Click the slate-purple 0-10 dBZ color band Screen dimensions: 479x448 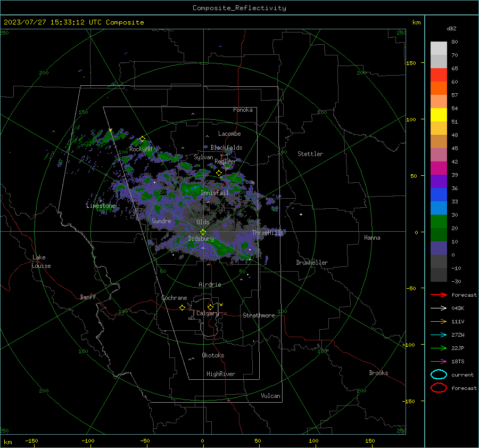pos(439,248)
